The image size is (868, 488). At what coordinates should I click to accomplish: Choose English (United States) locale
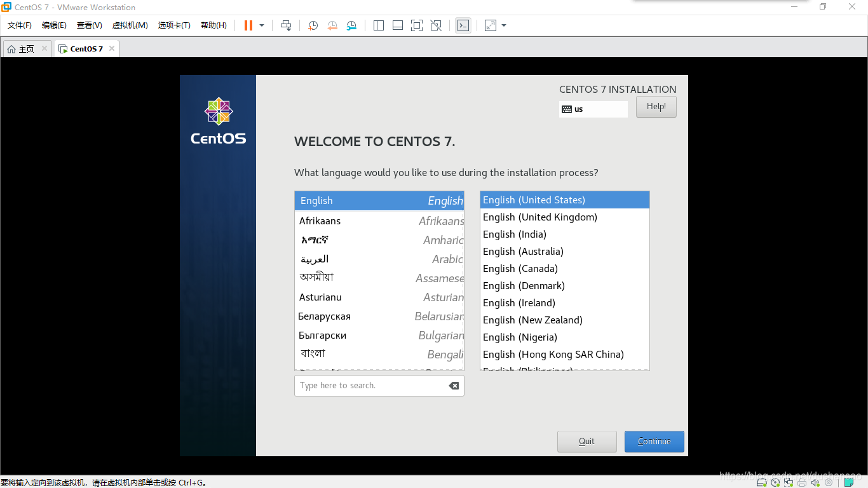565,200
